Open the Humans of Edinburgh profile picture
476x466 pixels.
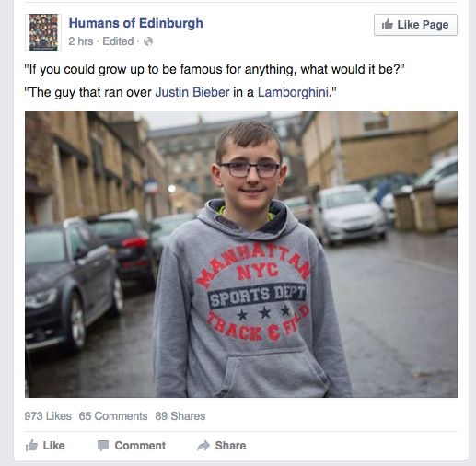click(43, 32)
